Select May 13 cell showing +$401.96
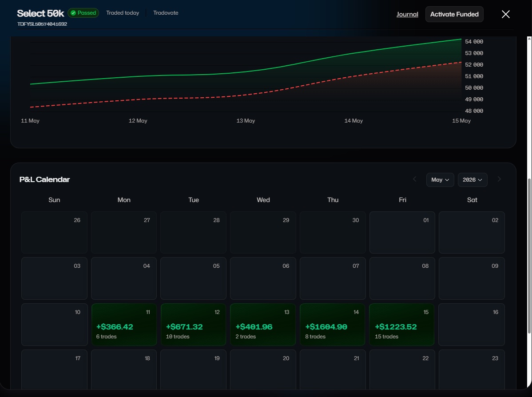Viewport: 532px width, 397px height. [263, 324]
